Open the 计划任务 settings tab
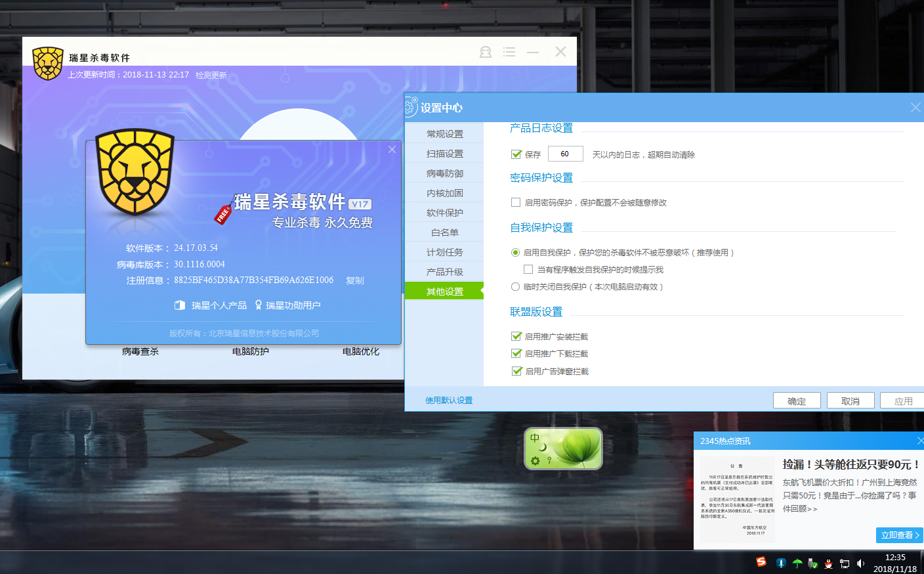Viewport: 924px width, 574px height. pos(444,252)
